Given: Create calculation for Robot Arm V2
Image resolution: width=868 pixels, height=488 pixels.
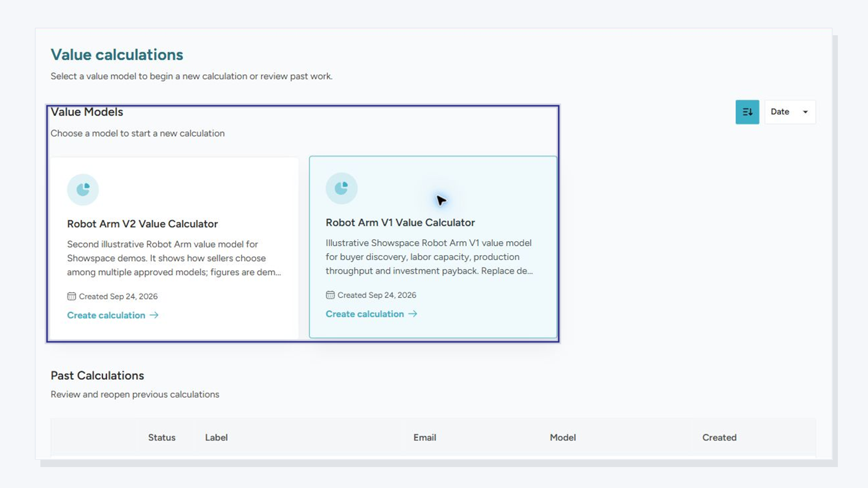Looking at the screenshot, I should coord(112,315).
